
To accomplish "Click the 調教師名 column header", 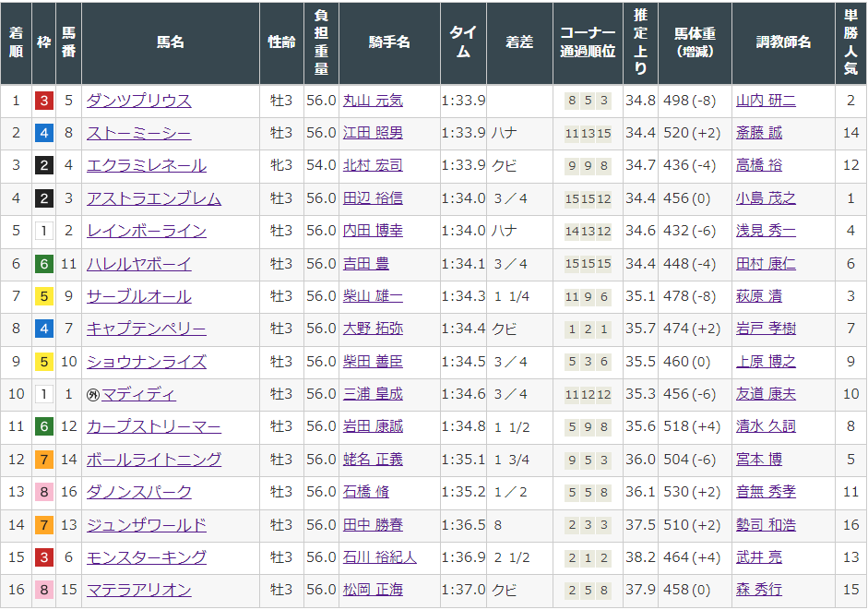I will tap(783, 42).
